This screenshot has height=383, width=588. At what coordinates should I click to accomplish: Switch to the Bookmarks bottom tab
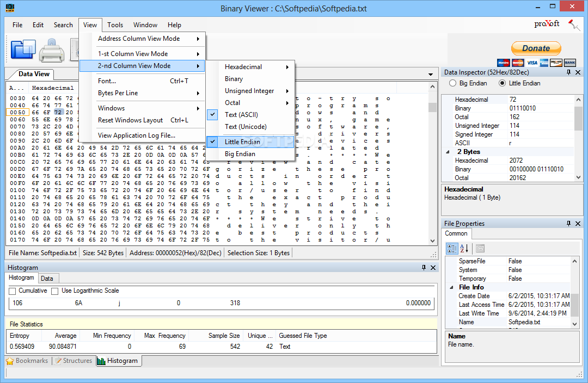(x=27, y=361)
